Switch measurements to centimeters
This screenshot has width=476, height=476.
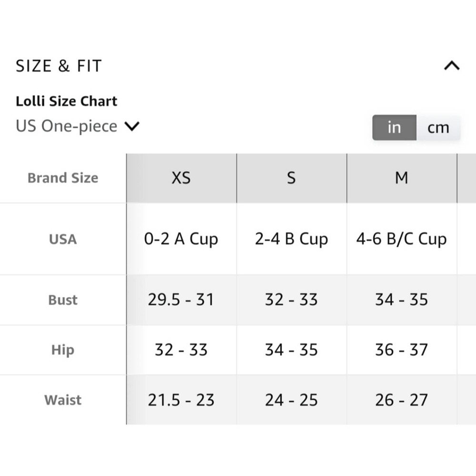(x=438, y=128)
